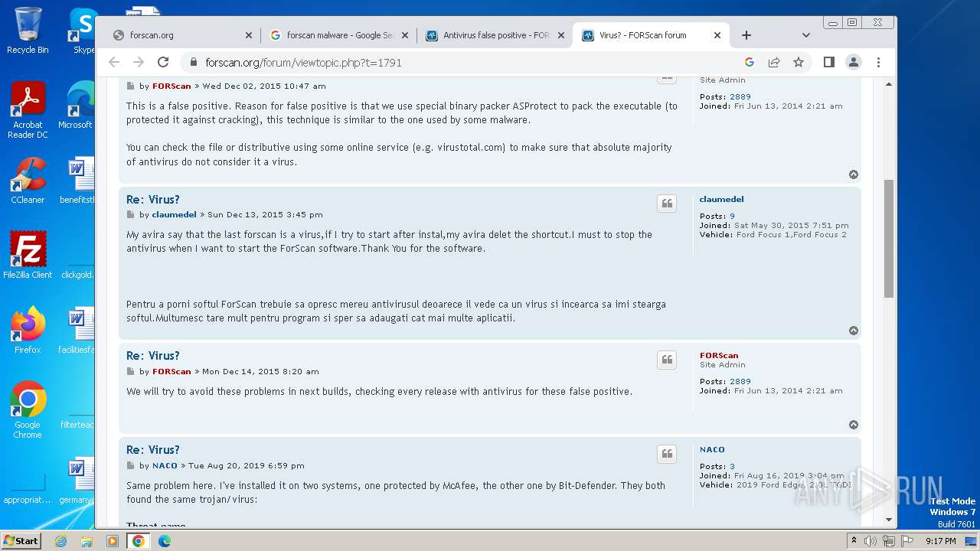The width and height of the screenshot is (980, 551).
Task: Open claumedel profile in the sidebar
Action: [721, 200]
